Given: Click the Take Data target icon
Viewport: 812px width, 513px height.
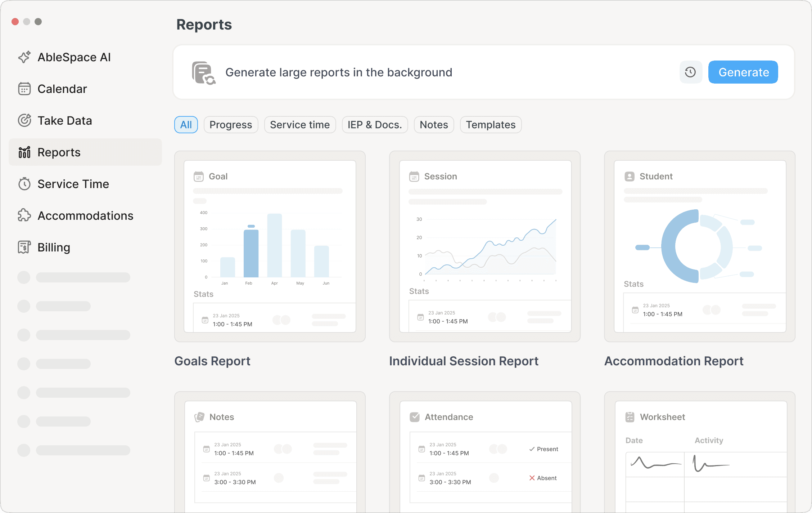Looking at the screenshot, I should click(24, 121).
